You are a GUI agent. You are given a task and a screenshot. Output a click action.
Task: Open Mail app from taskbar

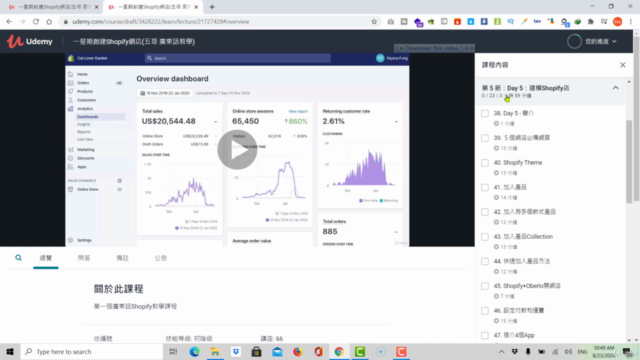[x=277, y=351]
